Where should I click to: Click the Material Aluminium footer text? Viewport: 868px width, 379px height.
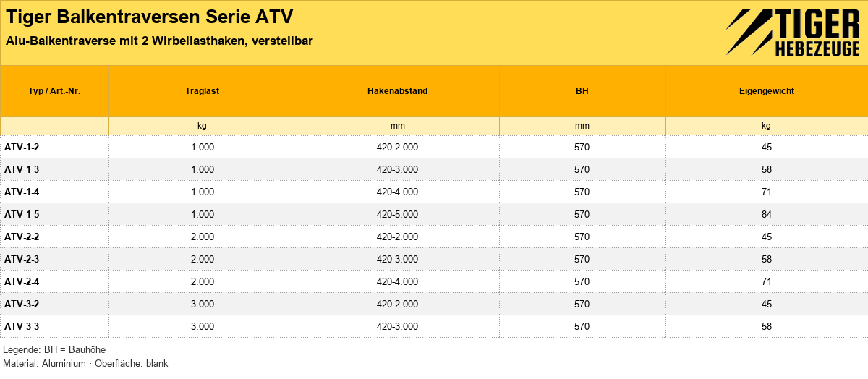click(85, 363)
